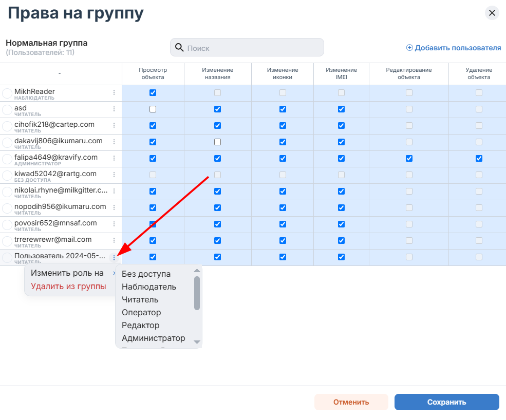Click the avatar circle for nopodih956@ikumaru.com
Image resolution: width=506 pixels, height=420 pixels.
(x=7, y=208)
